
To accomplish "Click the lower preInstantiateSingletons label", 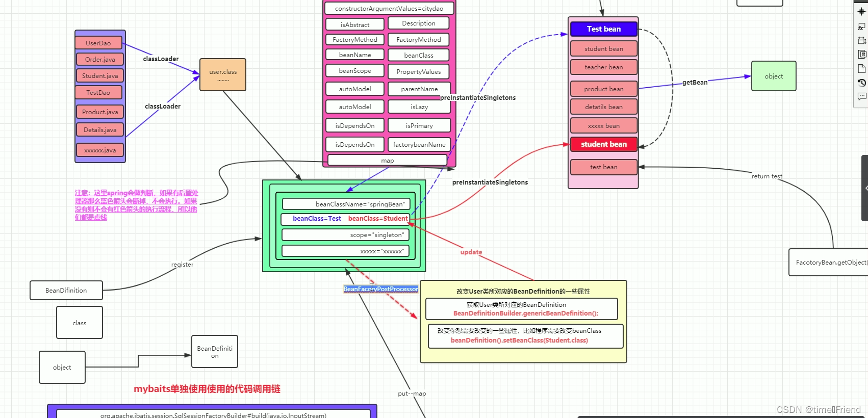I will [x=490, y=182].
